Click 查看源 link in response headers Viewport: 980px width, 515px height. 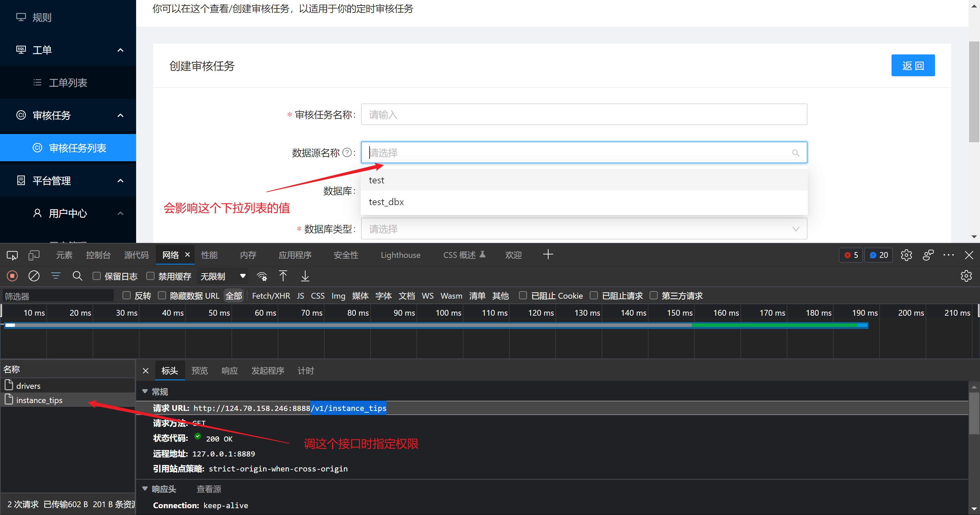coord(209,489)
